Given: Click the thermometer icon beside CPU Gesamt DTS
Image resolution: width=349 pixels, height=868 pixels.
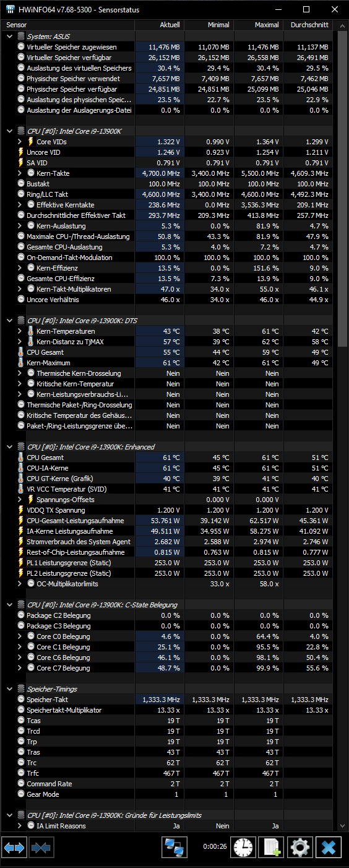Looking at the screenshot, I should click(21, 352).
